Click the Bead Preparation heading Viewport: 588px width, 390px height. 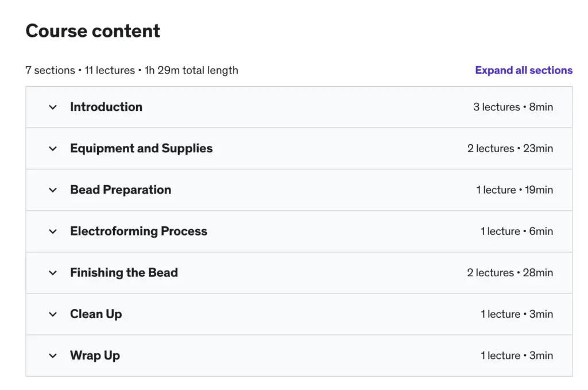tap(121, 190)
